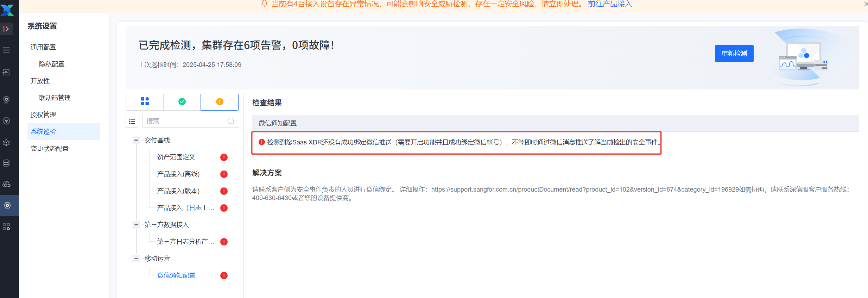This screenshot has width=868, height=298.
Task: Click the 重新检测 button
Action: pyautogui.click(x=734, y=54)
